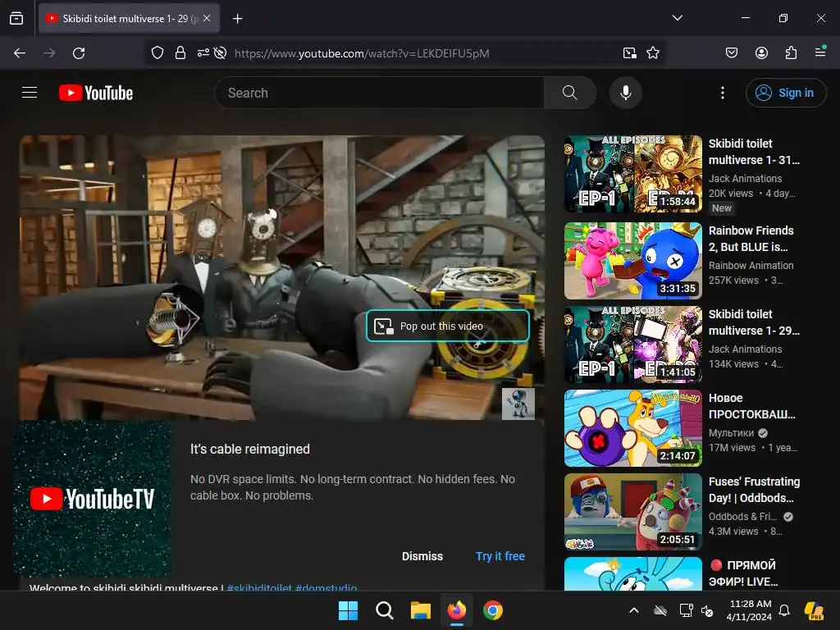This screenshot has height=630, width=840.
Task: Dismiss the YouTube TV promotion
Action: click(422, 556)
